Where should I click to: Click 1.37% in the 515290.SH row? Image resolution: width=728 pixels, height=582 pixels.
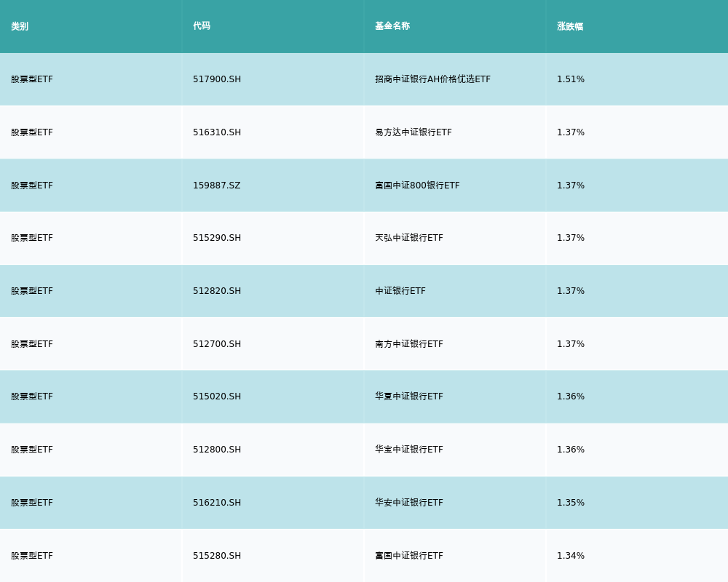click(571, 238)
